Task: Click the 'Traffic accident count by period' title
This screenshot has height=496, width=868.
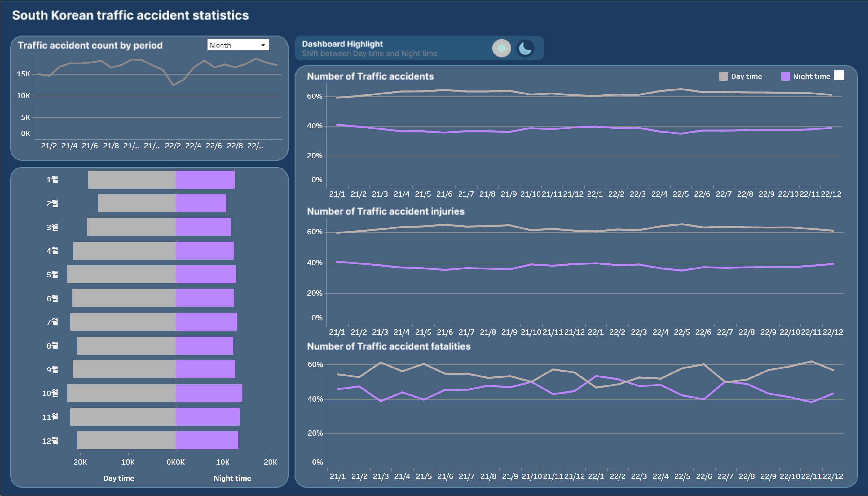Action: click(90, 45)
